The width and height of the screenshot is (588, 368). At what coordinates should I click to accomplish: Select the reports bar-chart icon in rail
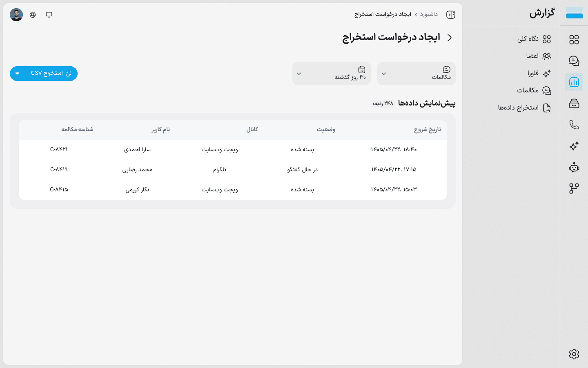[x=574, y=82]
